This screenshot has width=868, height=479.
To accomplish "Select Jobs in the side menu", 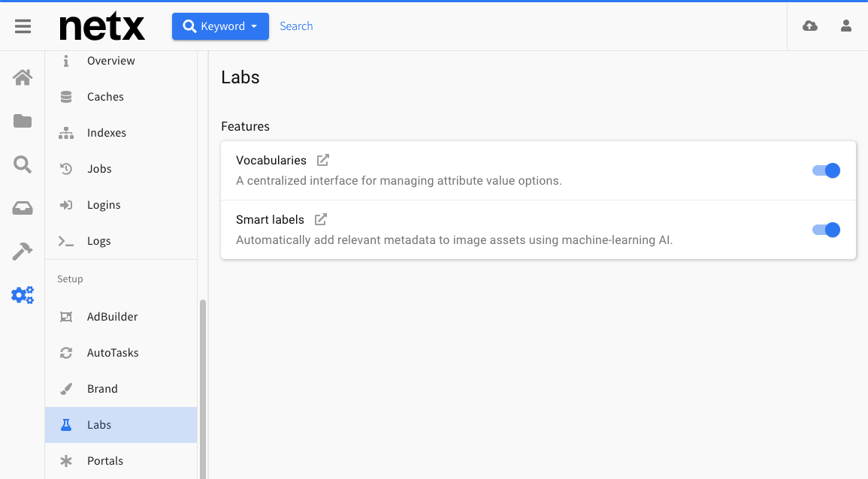I will [121, 169].
